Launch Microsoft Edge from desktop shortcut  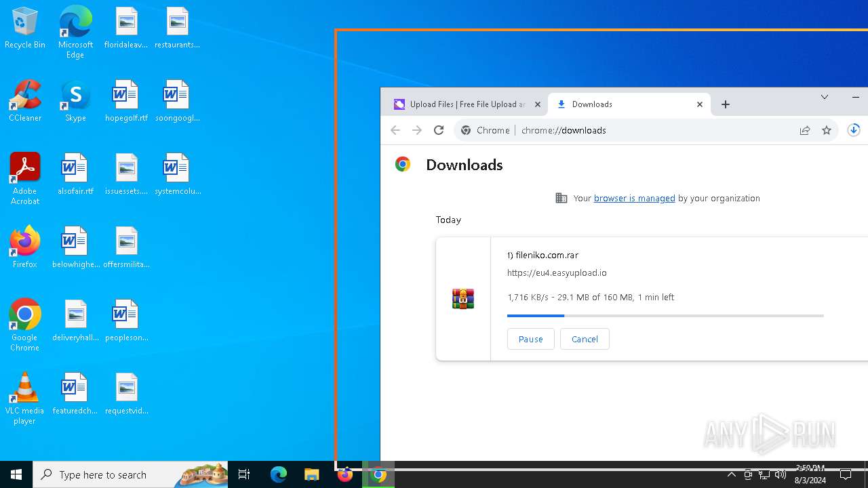(x=75, y=33)
